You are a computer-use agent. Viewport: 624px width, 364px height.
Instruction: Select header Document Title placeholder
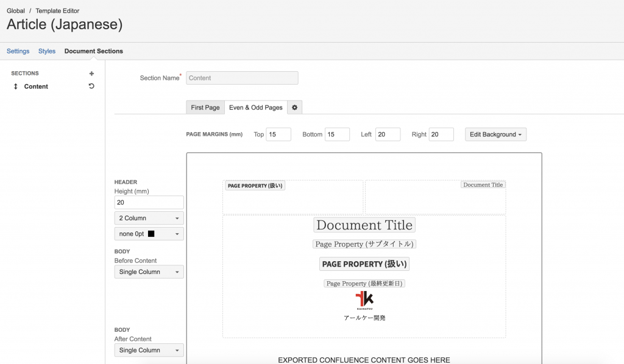(483, 185)
